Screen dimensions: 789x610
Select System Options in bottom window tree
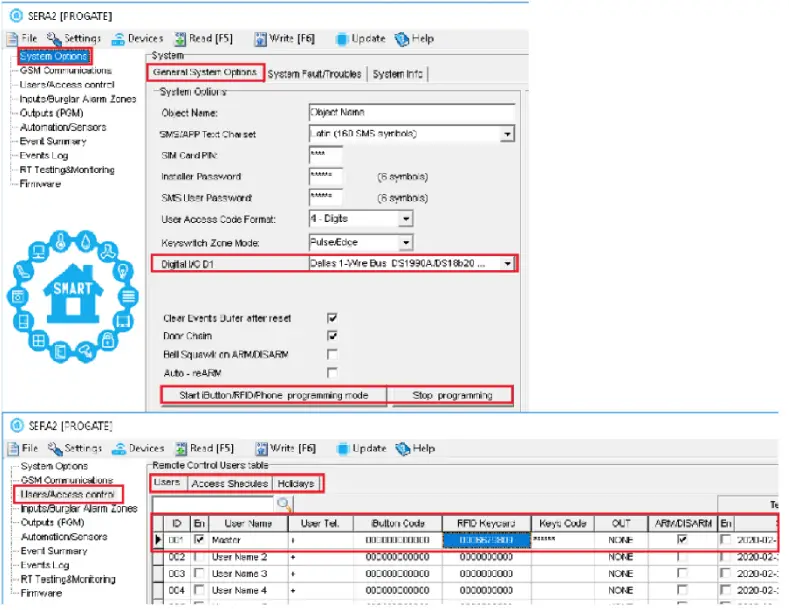click(x=54, y=466)
